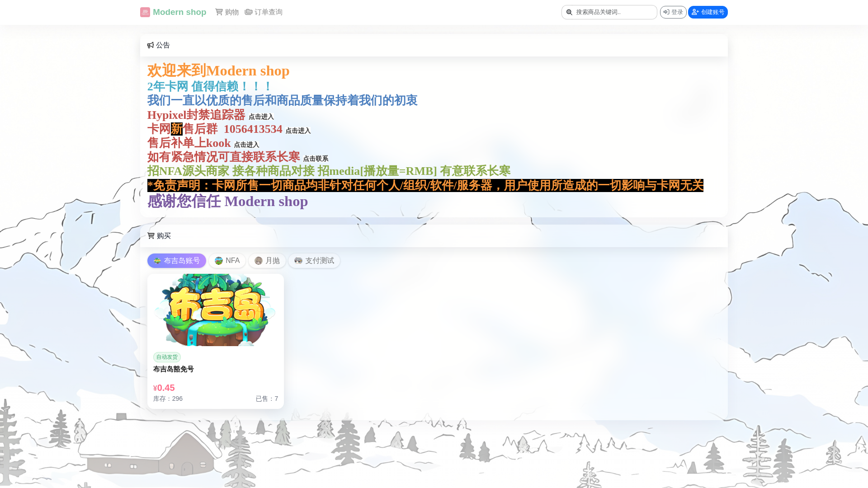This screenshot has height=488, width=868.
Task: Open 点击进入 link after 卡网新售后群 1056413534
Action: 298,131
